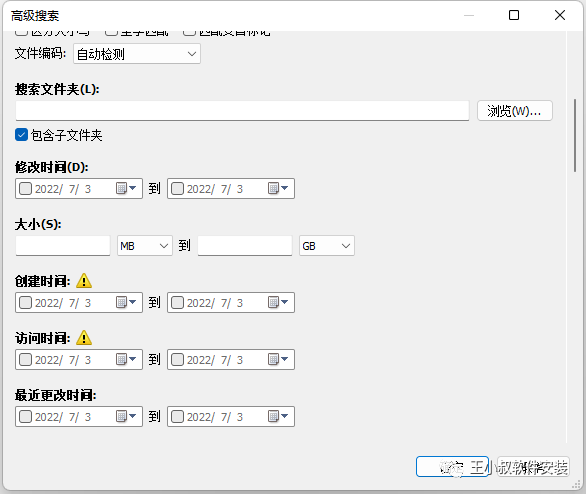Enable the 创建时间 start date checkbox

[x=25, y=302]
